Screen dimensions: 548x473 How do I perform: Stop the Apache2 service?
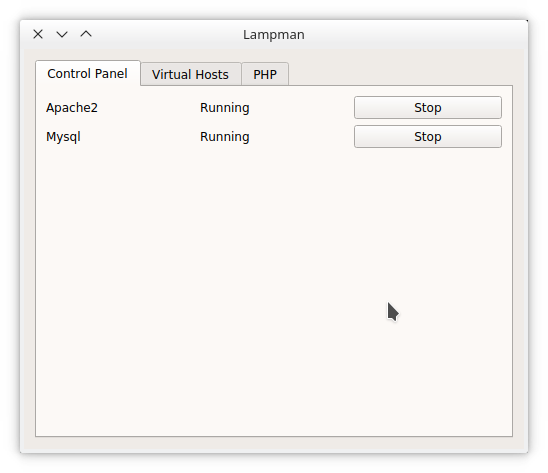pyautogui.click(x=428, y=108)
